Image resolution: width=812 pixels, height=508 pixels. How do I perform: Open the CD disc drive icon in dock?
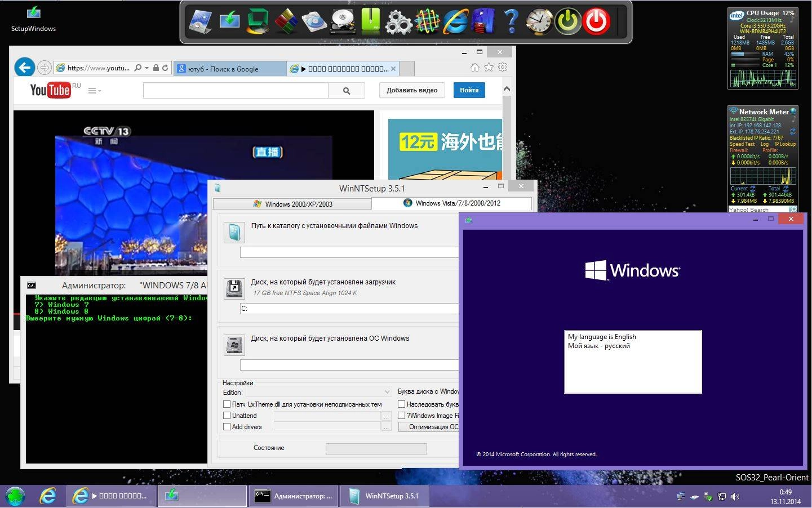click(314, 21)
